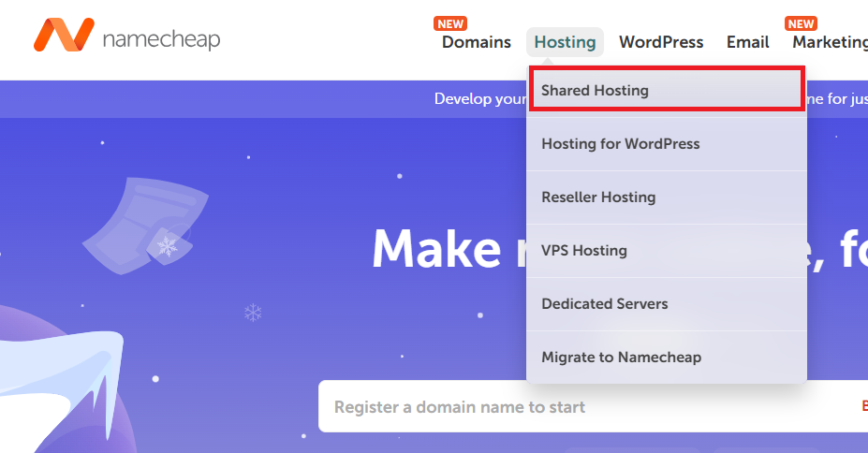Open the Domains menu

point(476,42)
